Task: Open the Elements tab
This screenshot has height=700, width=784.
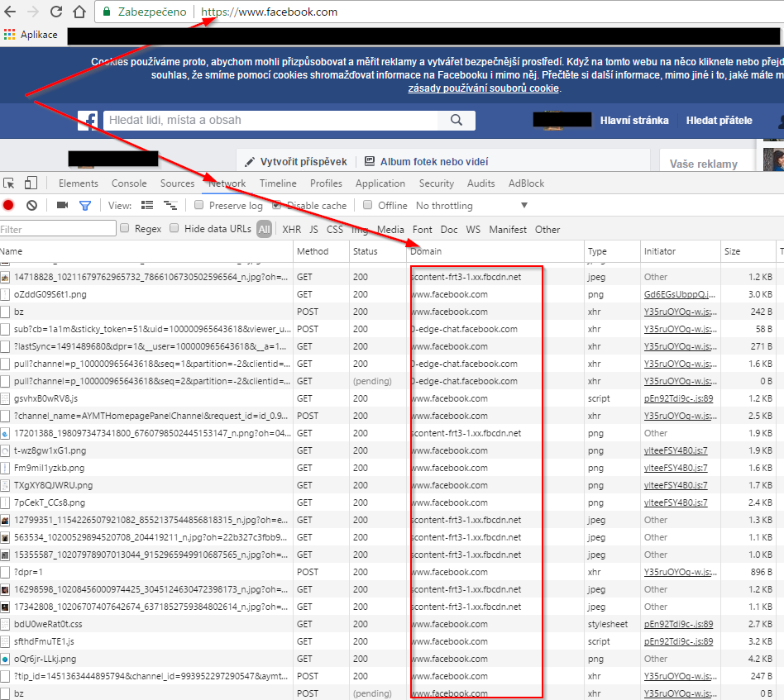Action: click(79, 183)
